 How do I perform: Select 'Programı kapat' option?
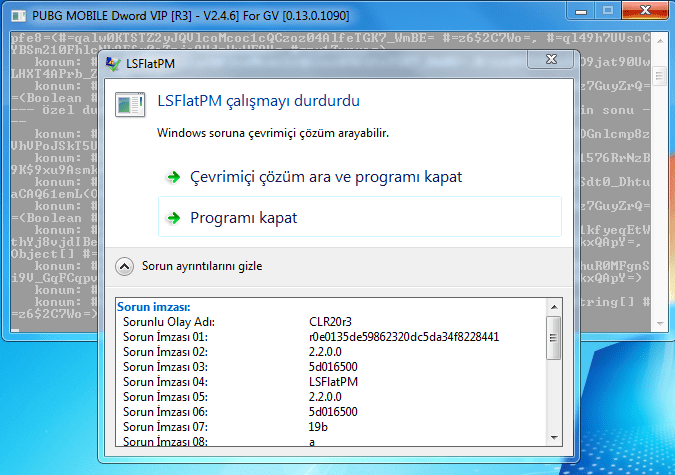pos(359,217)
